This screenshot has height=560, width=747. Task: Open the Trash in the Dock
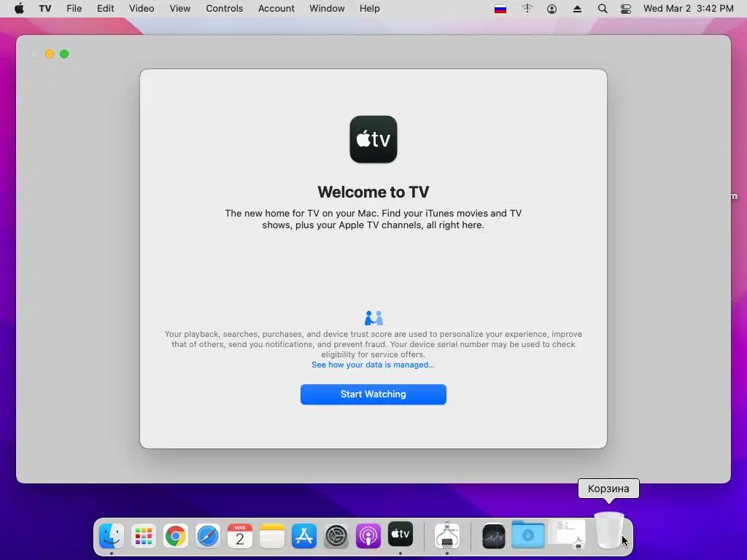(x=609, y=531)
